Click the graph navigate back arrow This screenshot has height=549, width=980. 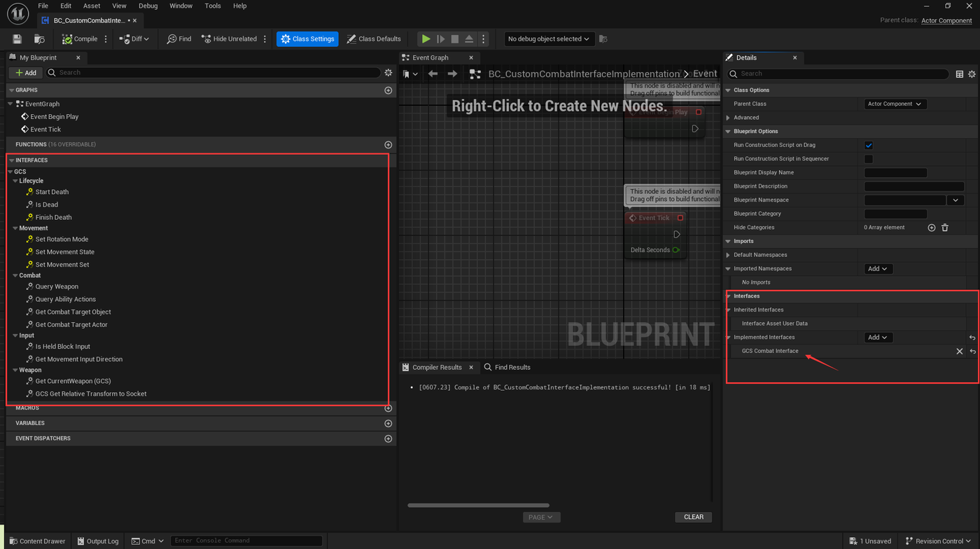(x=433, y=74)
